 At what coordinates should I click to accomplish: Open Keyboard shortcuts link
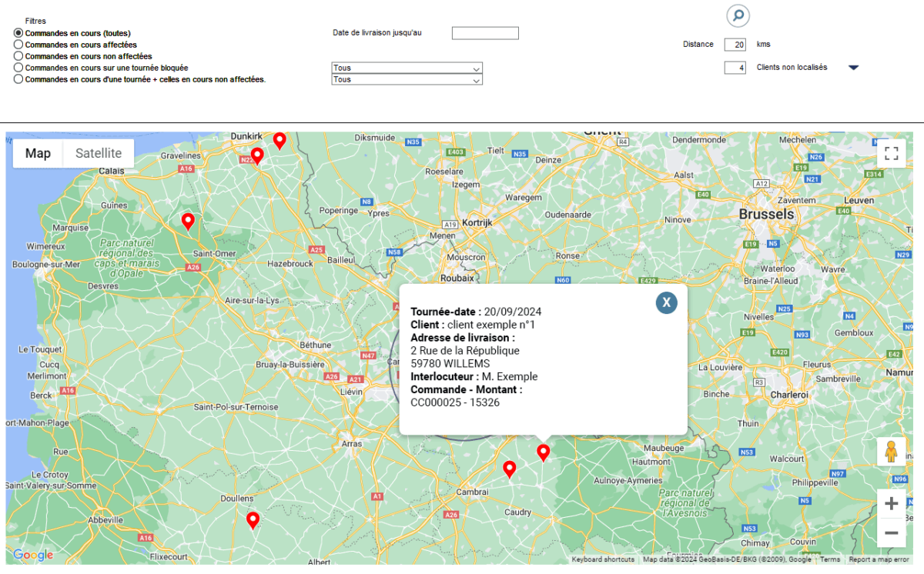[x=603, y=559]
